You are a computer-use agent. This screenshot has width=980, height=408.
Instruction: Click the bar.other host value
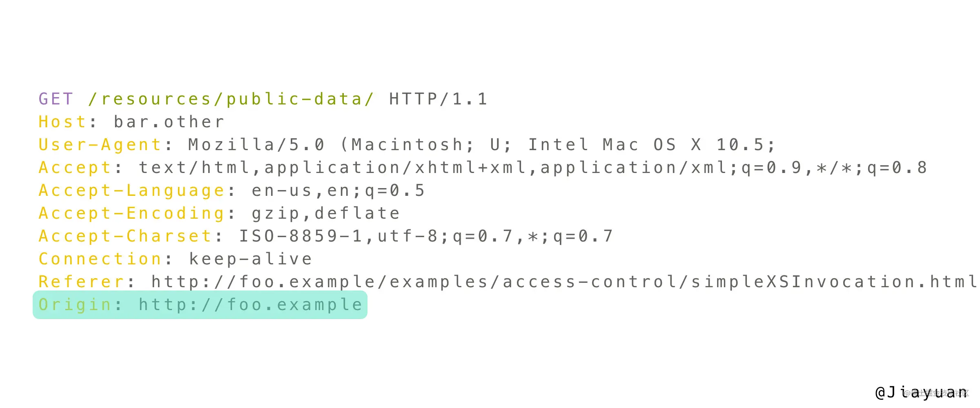click(x=169, y=122)
